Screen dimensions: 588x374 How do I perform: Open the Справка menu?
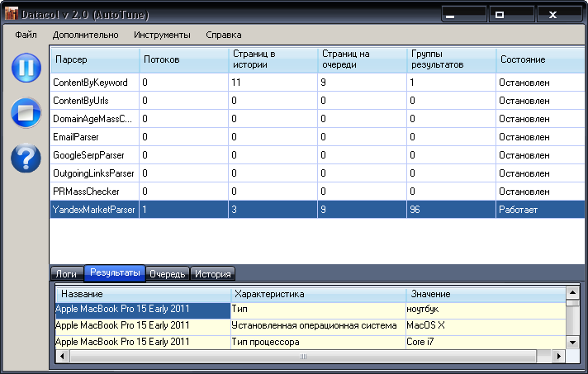pos(223,35)
